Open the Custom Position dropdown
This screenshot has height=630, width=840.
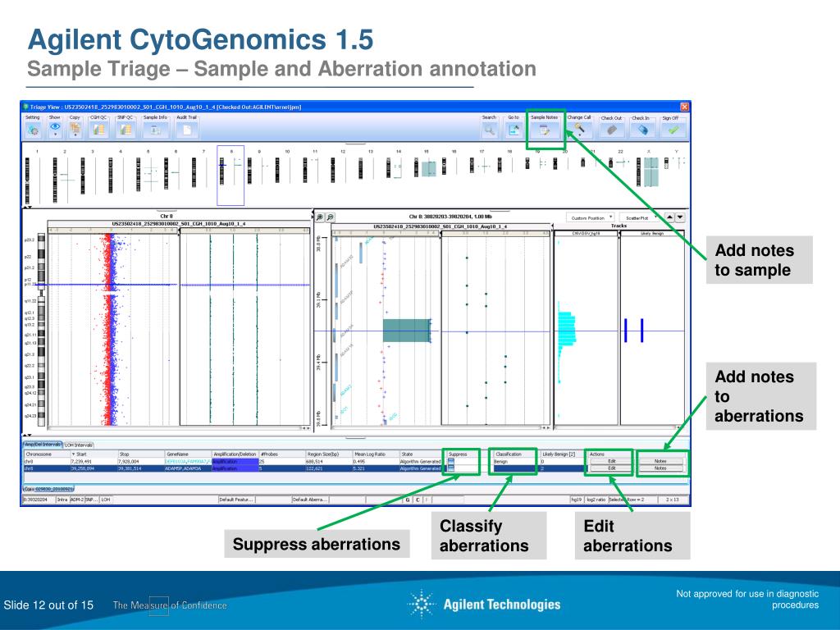coord(591,217)
